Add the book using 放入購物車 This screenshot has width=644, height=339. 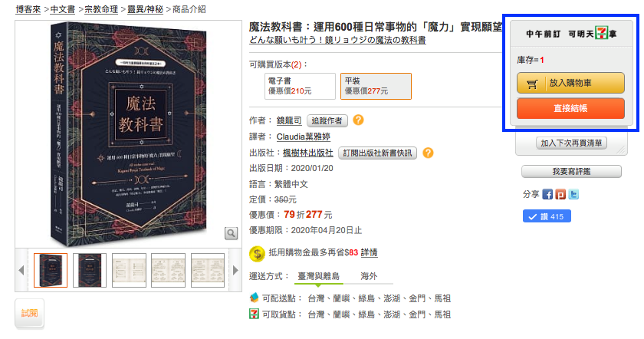point(570,83)
